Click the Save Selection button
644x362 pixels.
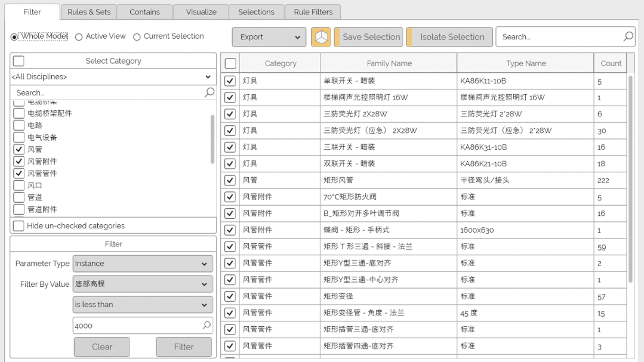click(x=369, y=37)
